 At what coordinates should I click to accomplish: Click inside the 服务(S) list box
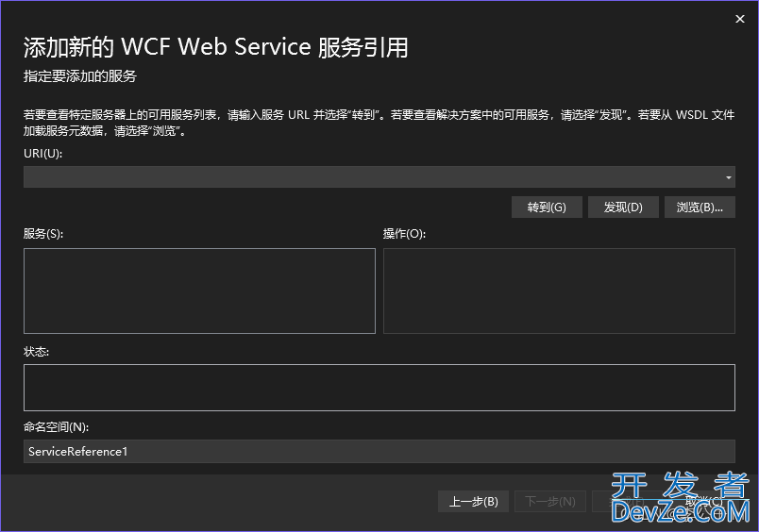click(x=199, y=291)
